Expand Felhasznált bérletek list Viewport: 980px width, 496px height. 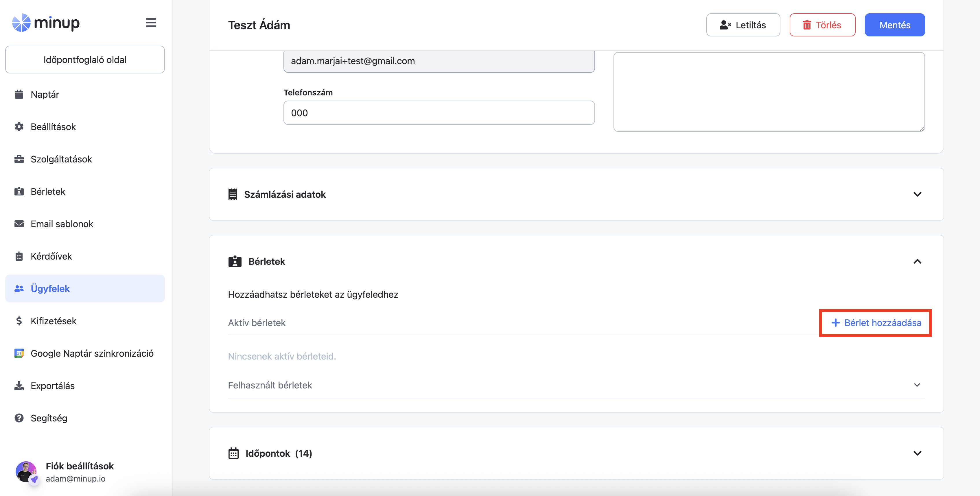click(x=917, y=385)
